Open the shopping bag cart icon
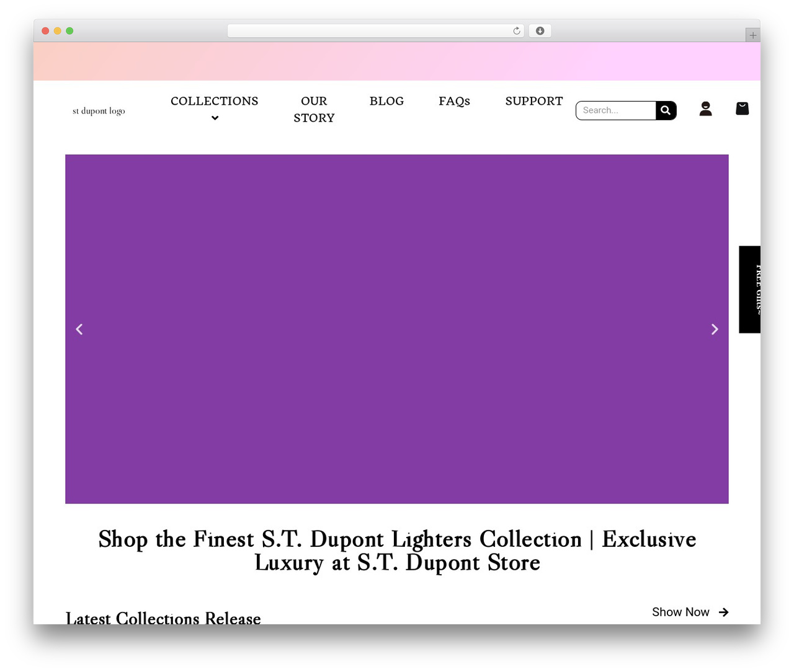794x672 pixels. [x=742, y=108]
